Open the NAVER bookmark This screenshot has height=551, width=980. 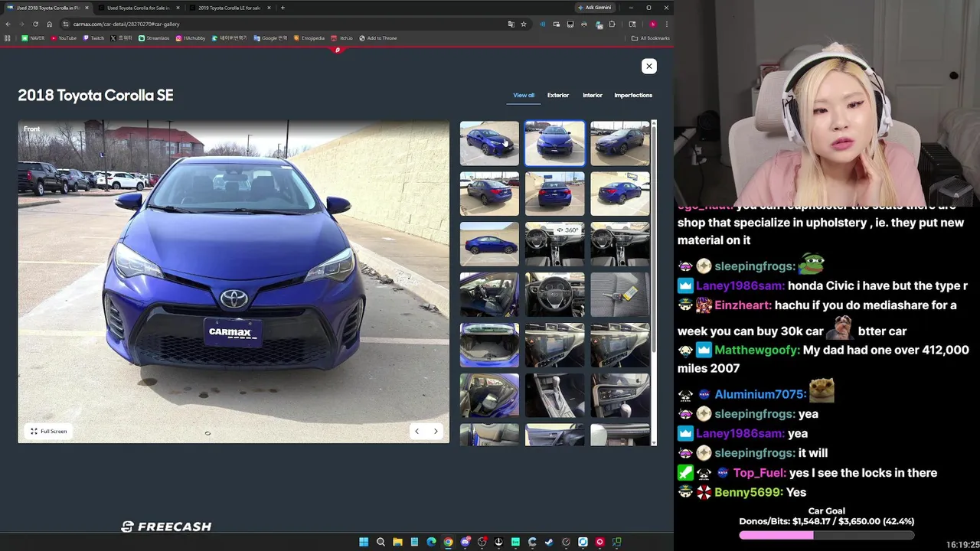33,37
